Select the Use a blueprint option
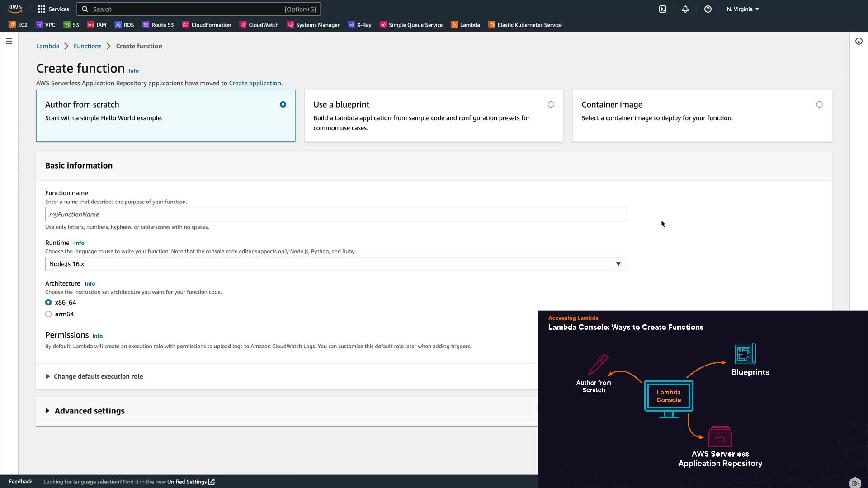The height and width of the screenshot is (488, 868). [x=551, y=104]
